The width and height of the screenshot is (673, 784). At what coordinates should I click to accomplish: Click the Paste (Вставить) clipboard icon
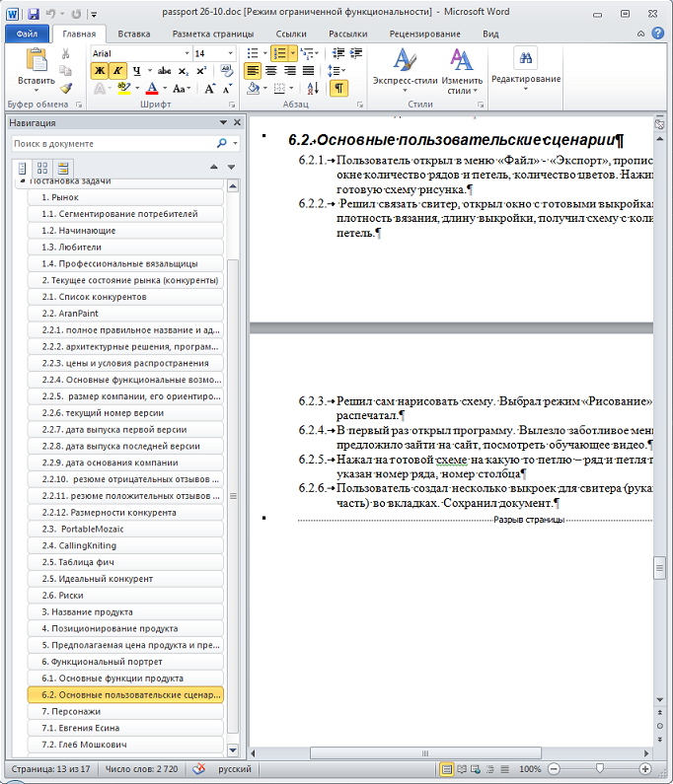tap(36, 61)
